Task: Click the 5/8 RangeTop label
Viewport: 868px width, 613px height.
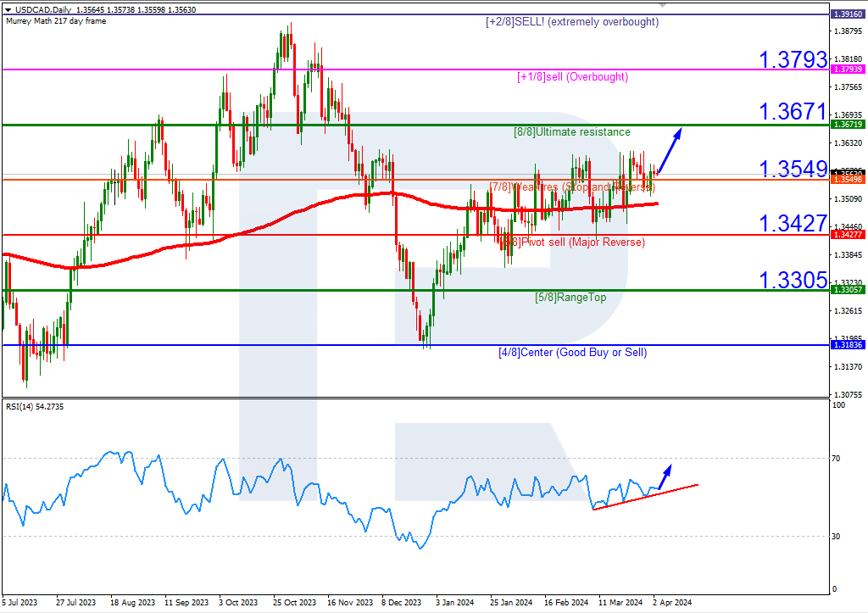Action: tap(570, 298)
